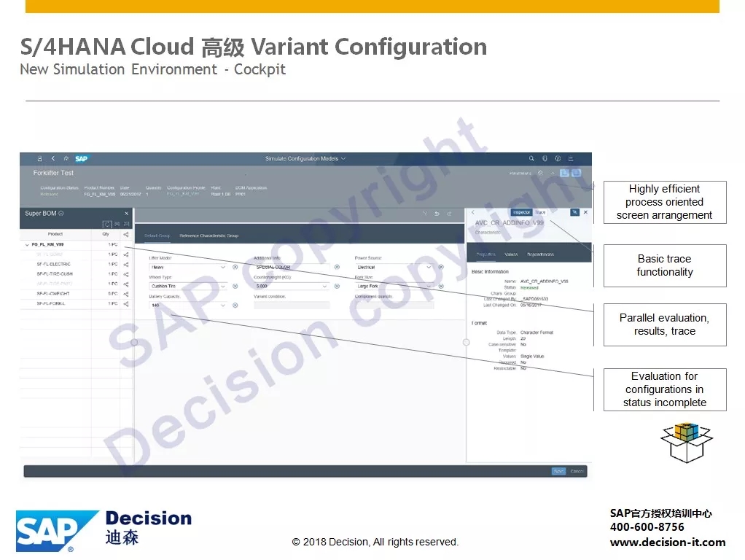
Task: Open the Counterweight (KG) dropdown
Action: click(324, 286)
